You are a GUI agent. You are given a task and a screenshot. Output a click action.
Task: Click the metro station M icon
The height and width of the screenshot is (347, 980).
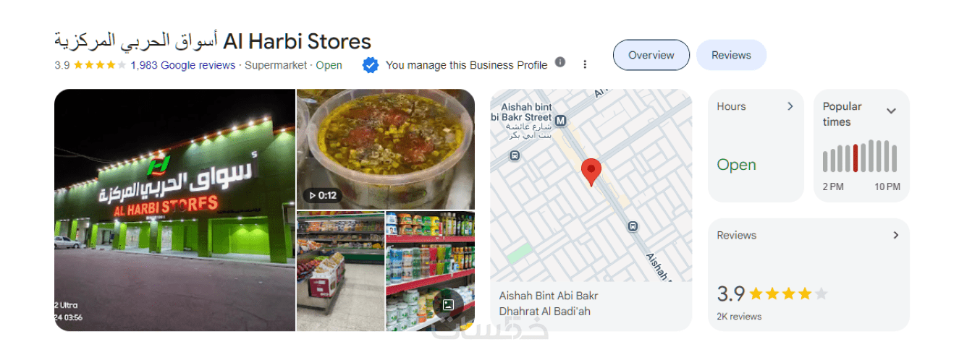click(560, 121)
